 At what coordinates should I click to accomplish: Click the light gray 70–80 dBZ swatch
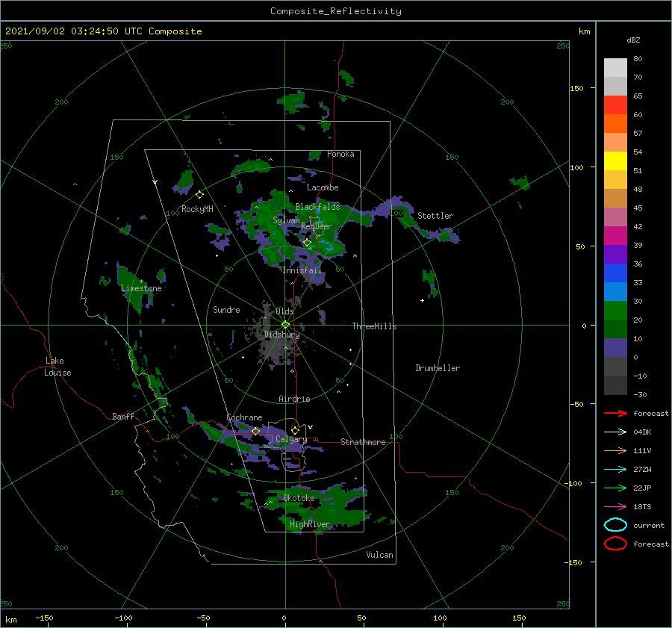[x=615, y=68]
